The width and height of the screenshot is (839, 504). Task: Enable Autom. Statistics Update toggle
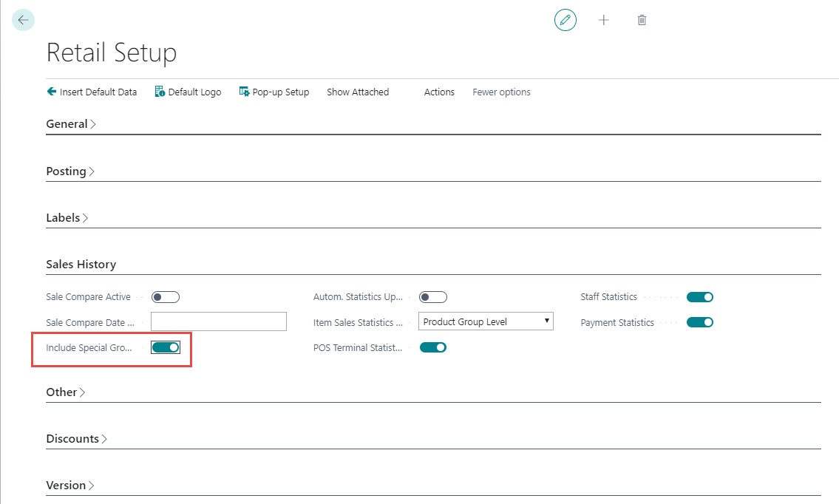(433, 297)
